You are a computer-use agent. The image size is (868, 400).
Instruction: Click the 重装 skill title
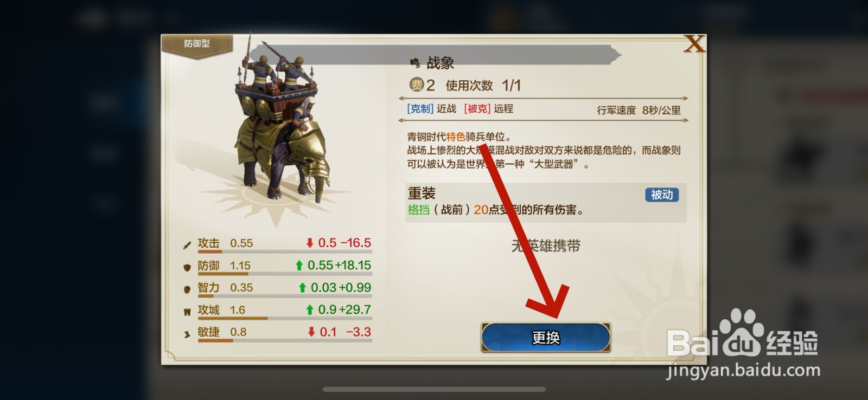click(x=422, y=193)
